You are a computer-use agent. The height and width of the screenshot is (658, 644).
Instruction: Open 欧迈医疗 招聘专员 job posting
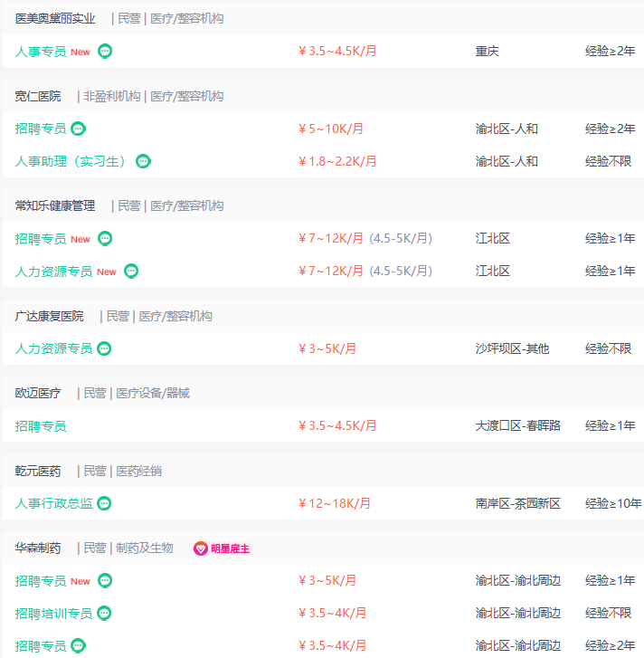[x=41, y=425]
